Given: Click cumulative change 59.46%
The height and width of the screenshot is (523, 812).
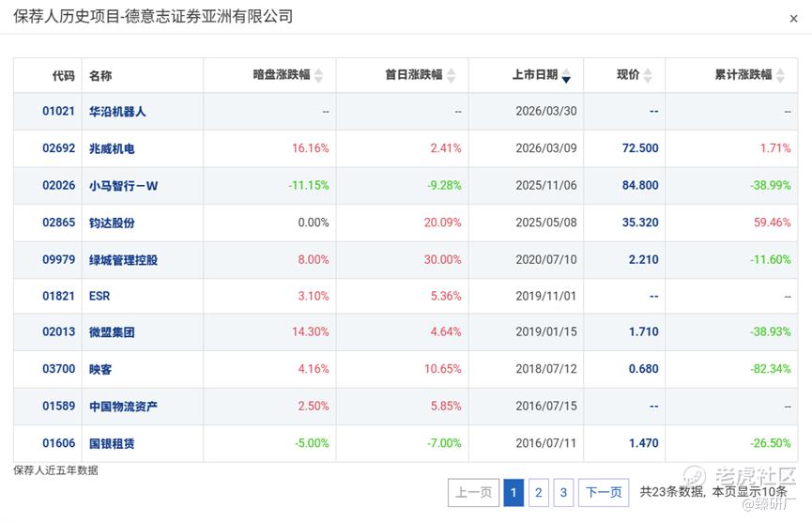Looking at the screenshot, I should (x=773, y=223).
